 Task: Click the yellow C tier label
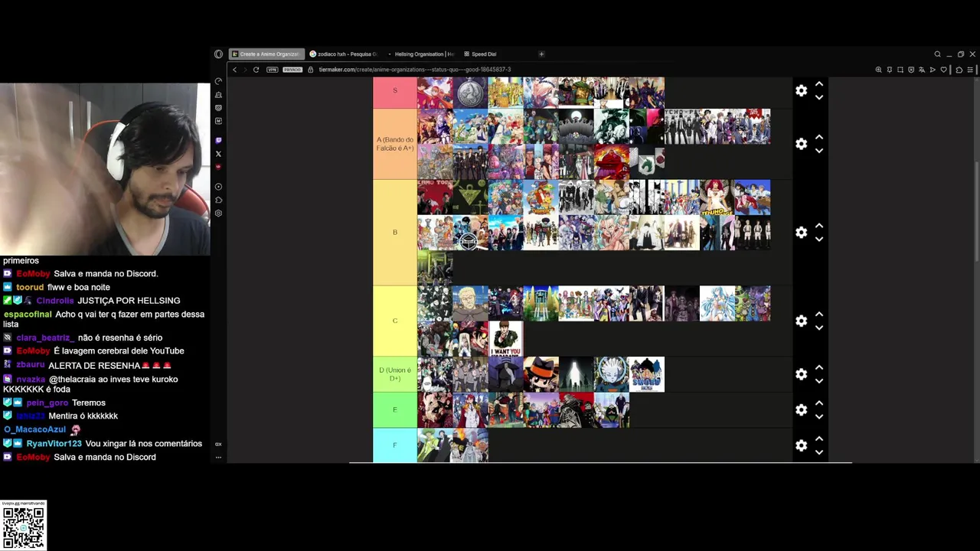point(395,321)
